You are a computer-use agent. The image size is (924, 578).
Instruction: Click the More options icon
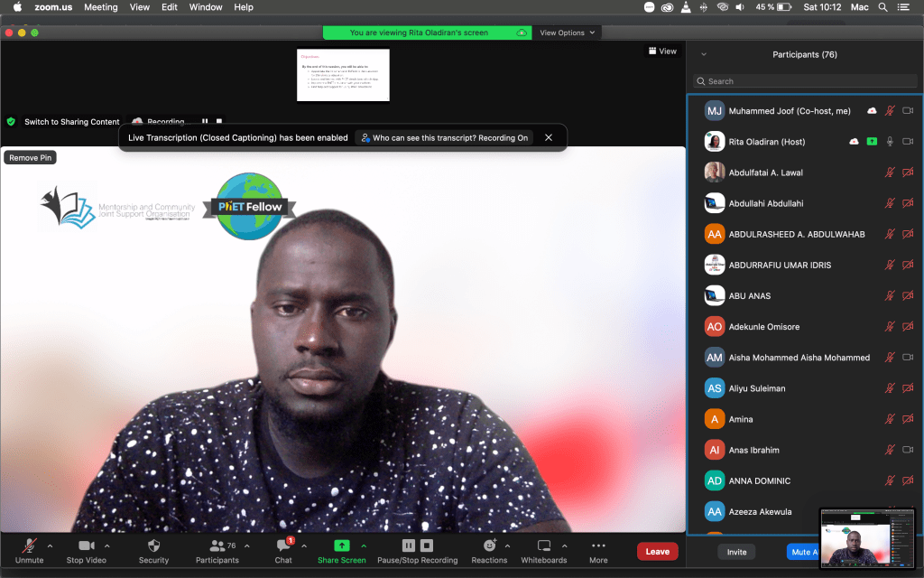tap(598, 546)
